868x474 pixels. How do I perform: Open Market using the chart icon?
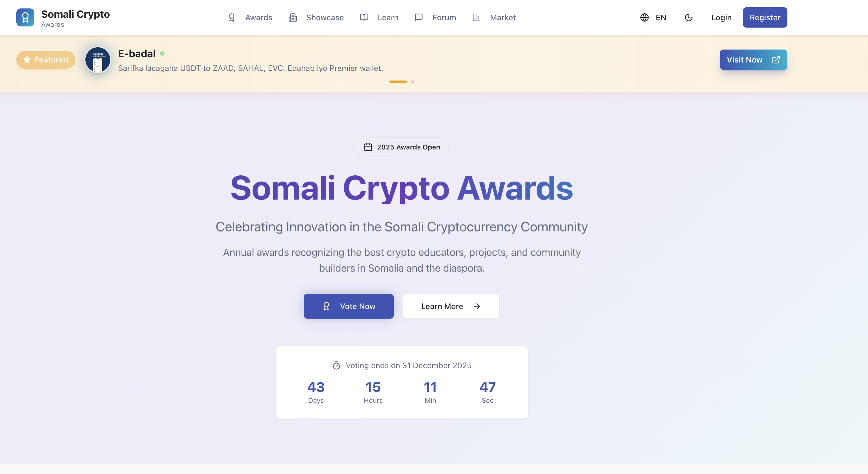tap(476, 17)
